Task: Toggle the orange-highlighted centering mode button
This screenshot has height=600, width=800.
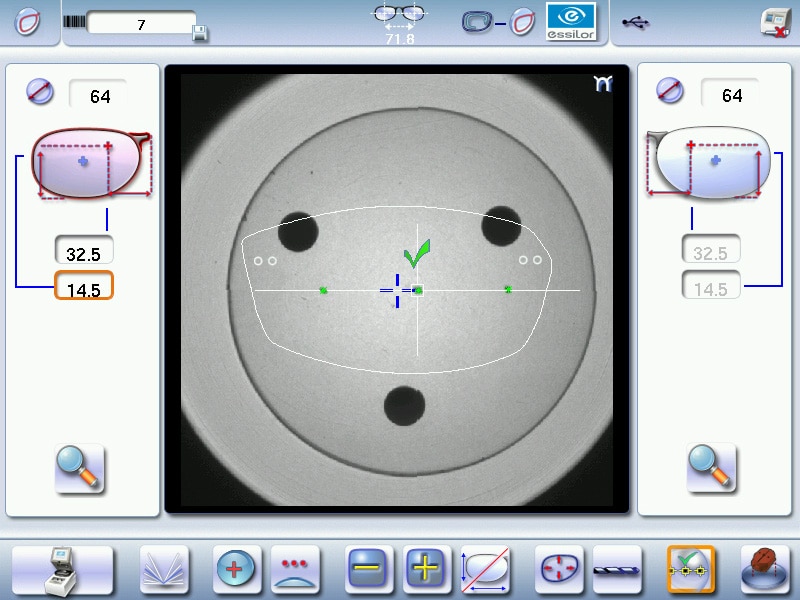Action: (x=690, y=570)
